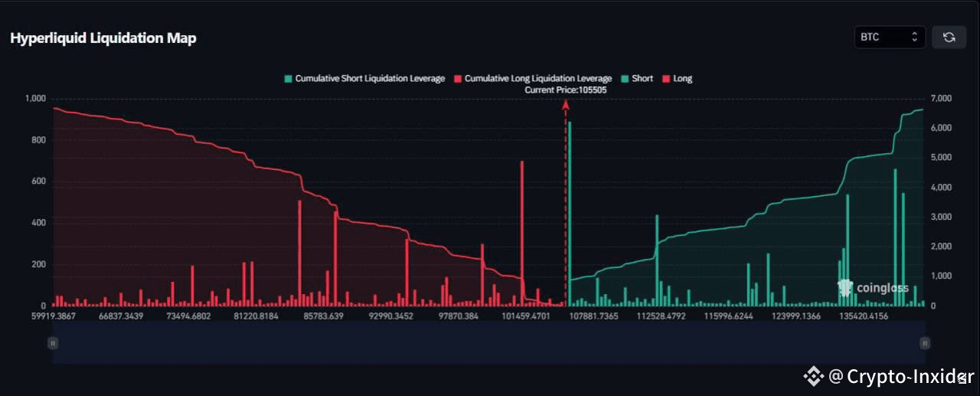Click x-axis label 97870.384
This screenshot has height=396, width=980.
457,316
